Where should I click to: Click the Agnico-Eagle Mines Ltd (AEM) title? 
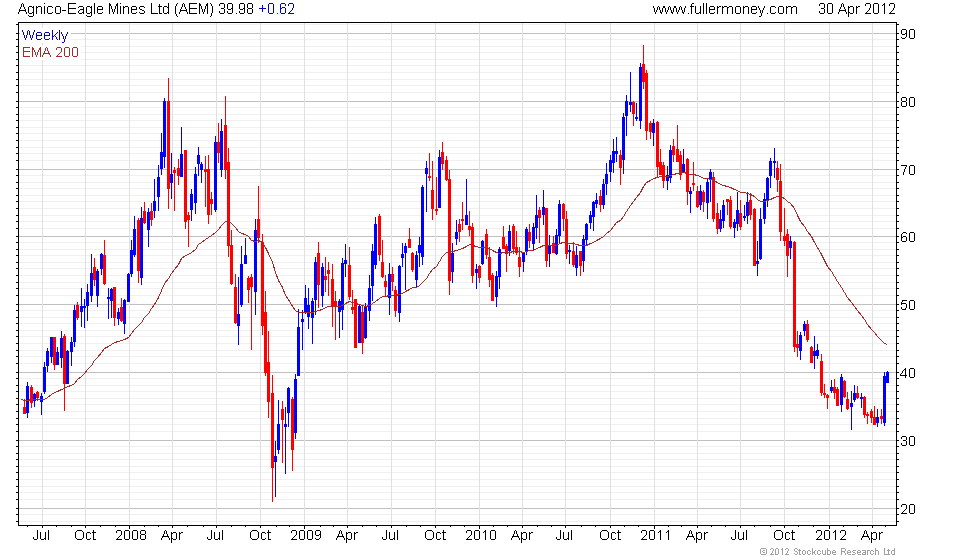pyautogui.click(x=116, y=9)
